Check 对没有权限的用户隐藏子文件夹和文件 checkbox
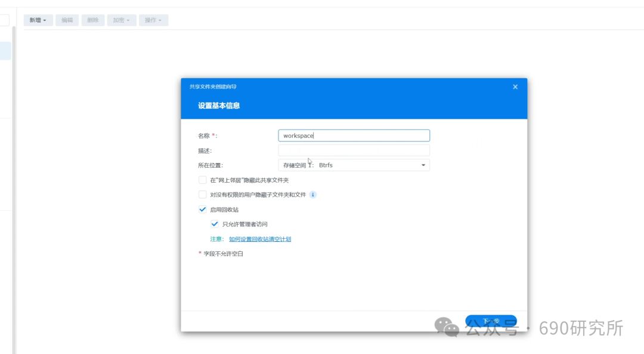644x354 pixels. click(x=203, y=195)
